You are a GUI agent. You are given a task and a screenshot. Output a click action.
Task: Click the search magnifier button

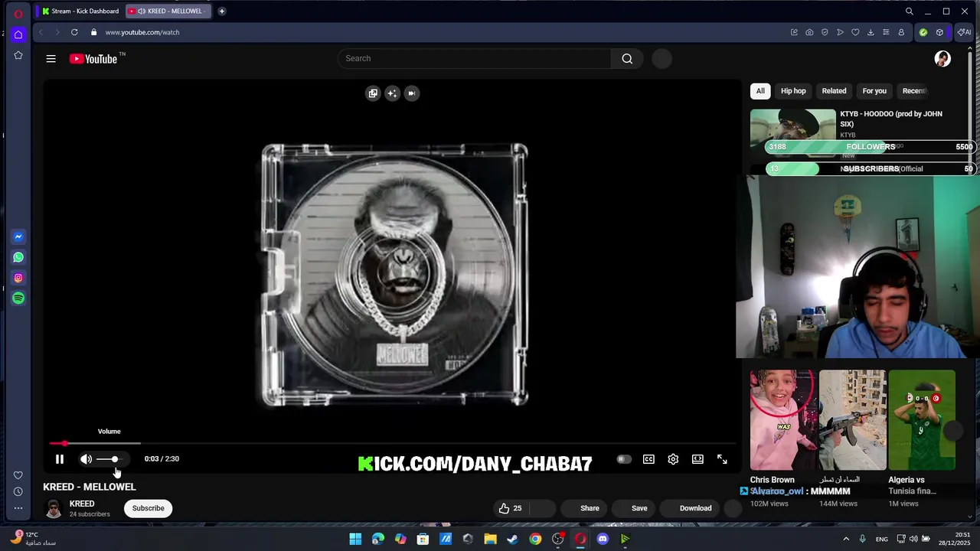coord(627,58)
